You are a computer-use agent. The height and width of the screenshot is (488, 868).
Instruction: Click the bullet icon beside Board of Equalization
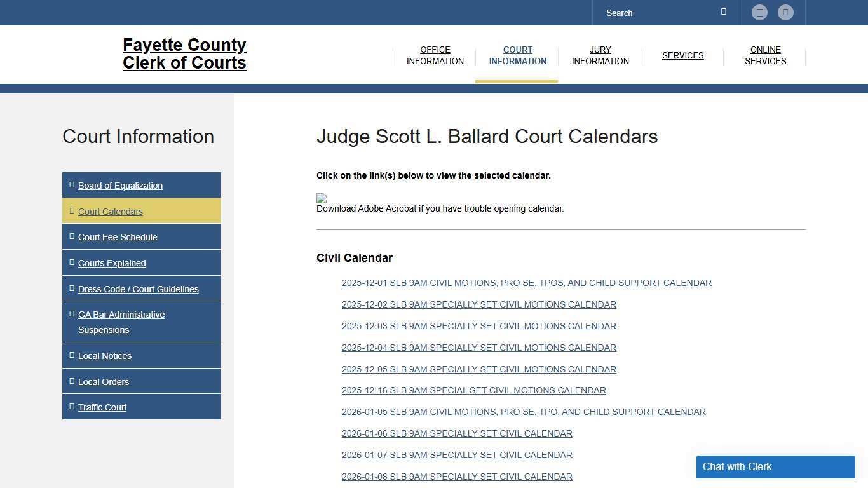[71, 184]
